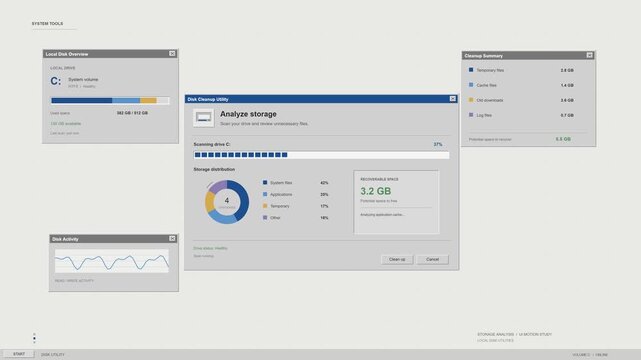Click the Local Disk usage bar
641x360 pixels.
pos(110,100)
